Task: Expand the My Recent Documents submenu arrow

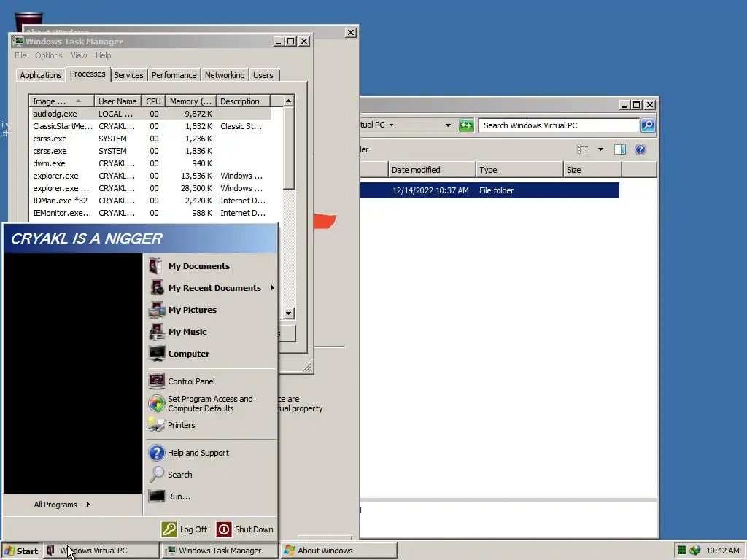Action: coord(273,287)
